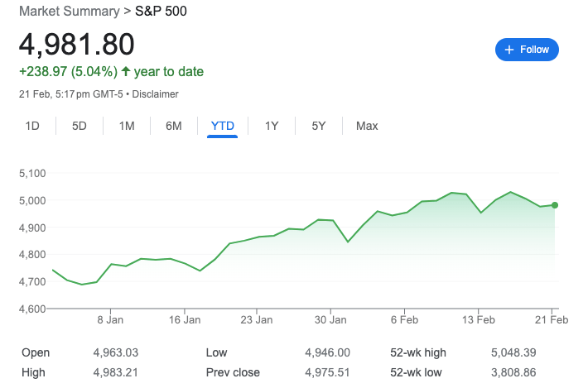Open the Disclaimer link
588x388 pixels.
pos(155,94)
